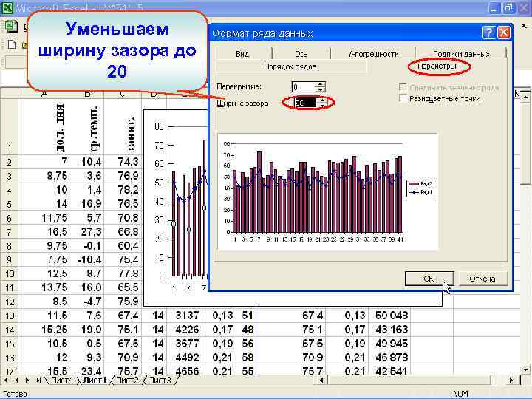
Task: Select the cell containing 16,9
Action: [87, 204]
